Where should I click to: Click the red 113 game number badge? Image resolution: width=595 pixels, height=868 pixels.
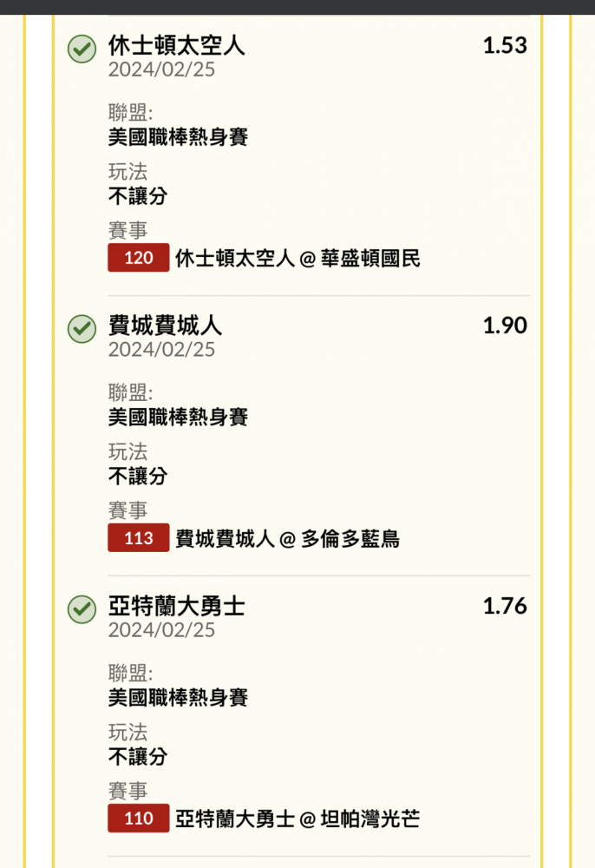pos(138,537)
